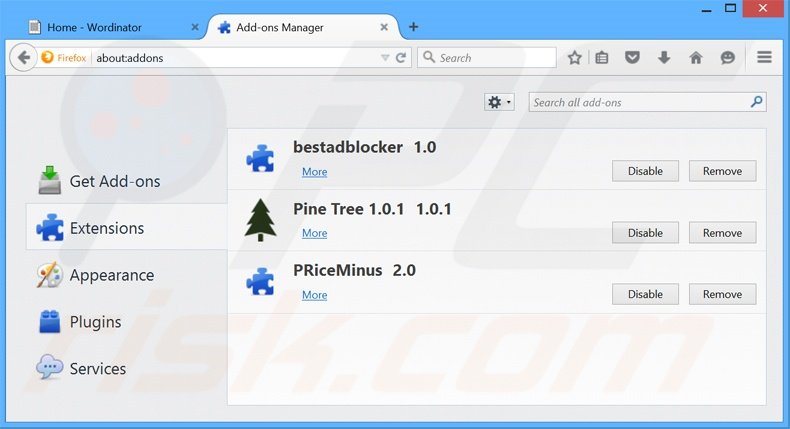Focus the about:addons address bar
790x429 pixels.
pos(237,57)
